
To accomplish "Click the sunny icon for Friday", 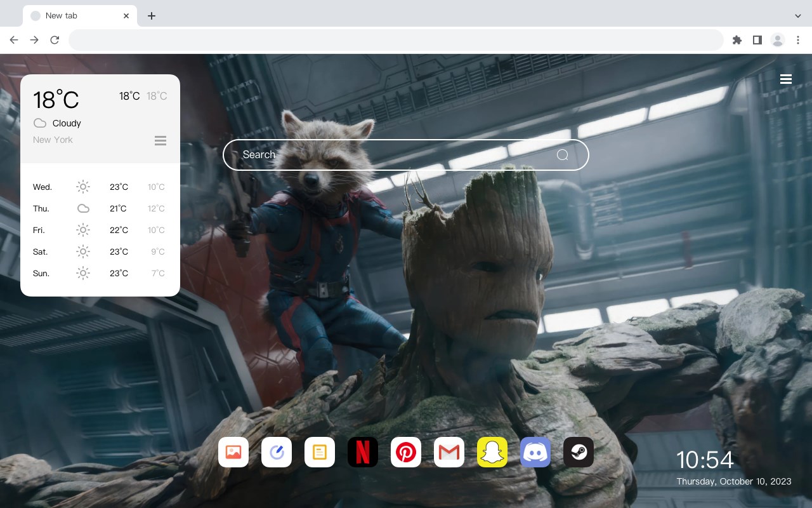I will [x=83, y=230].
